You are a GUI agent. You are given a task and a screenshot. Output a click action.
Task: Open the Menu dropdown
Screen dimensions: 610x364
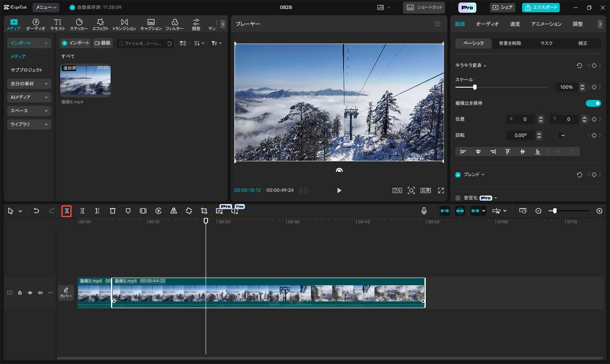click(x=46, y=8)
